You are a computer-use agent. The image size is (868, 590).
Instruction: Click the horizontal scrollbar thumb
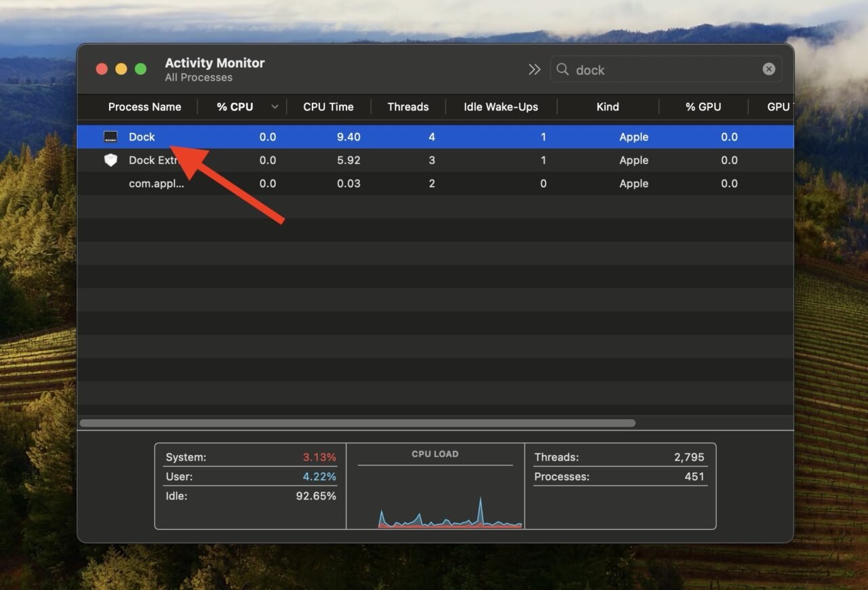point(357,423)
